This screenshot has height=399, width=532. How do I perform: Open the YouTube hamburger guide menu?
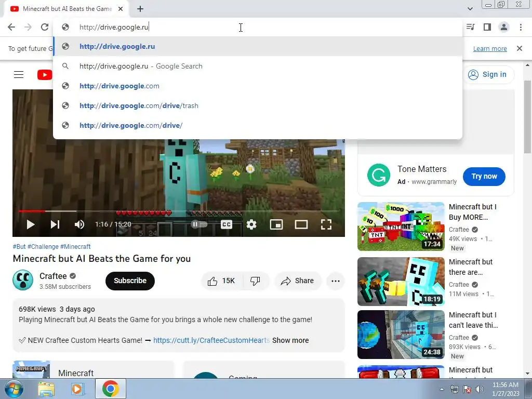(19, 75)
